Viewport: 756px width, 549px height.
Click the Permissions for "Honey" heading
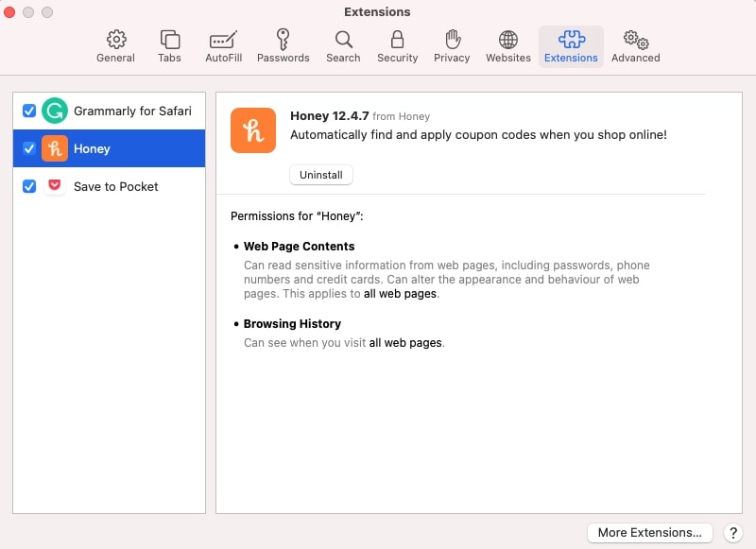[x=297, y=216]
